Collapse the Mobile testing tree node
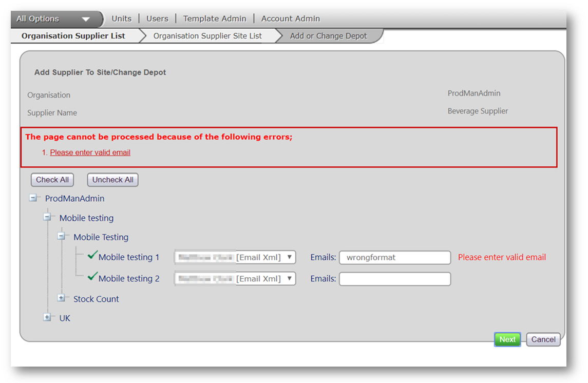This screenshot has width=588, height=383. tap(48, 217)
